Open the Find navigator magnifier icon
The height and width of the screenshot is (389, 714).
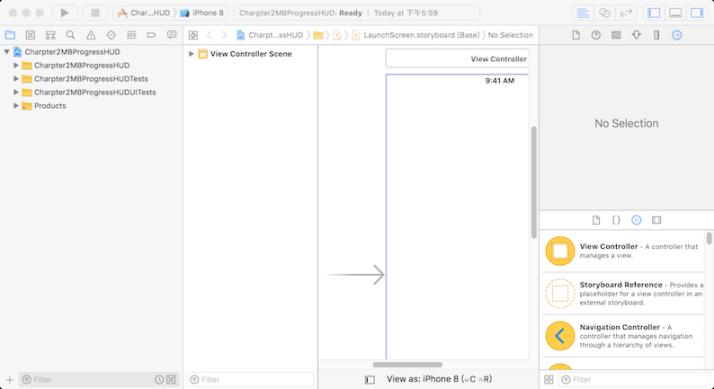pos(71,35)
